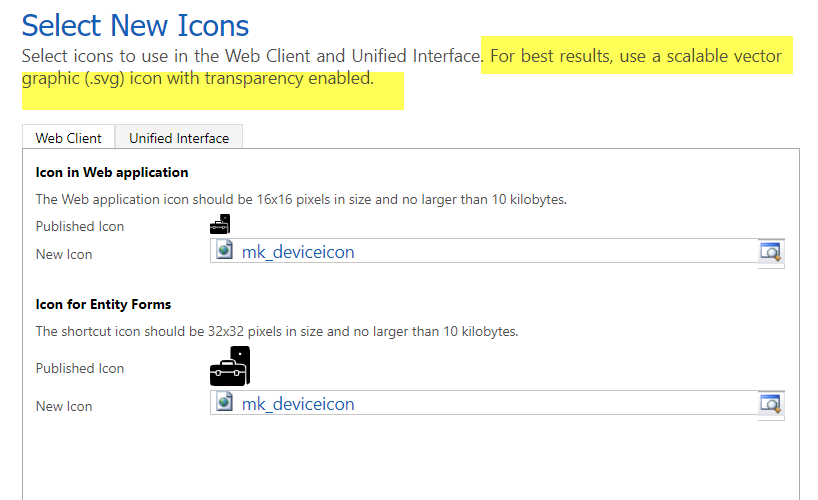Screen dimensions: 818x500
Task: Click New Icon label in Entity Forms section
Action: [64, 407]
